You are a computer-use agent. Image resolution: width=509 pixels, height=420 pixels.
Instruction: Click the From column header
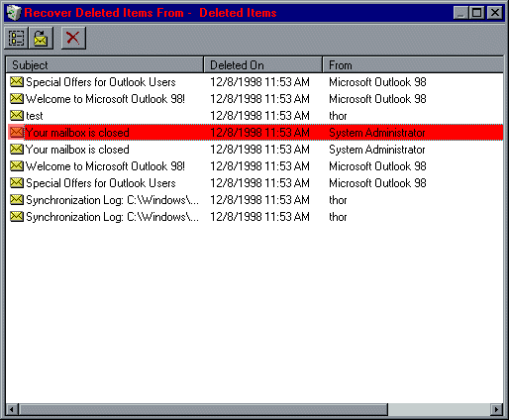(413, 65)
